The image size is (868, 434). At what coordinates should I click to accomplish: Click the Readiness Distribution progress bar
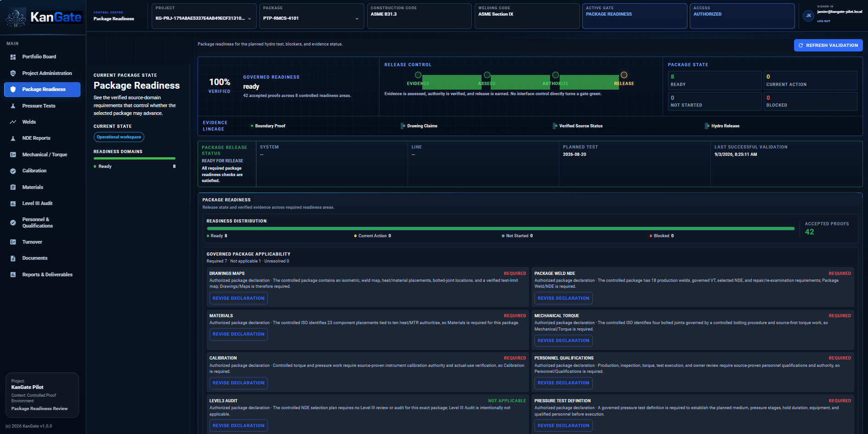(x=501, y=228)
